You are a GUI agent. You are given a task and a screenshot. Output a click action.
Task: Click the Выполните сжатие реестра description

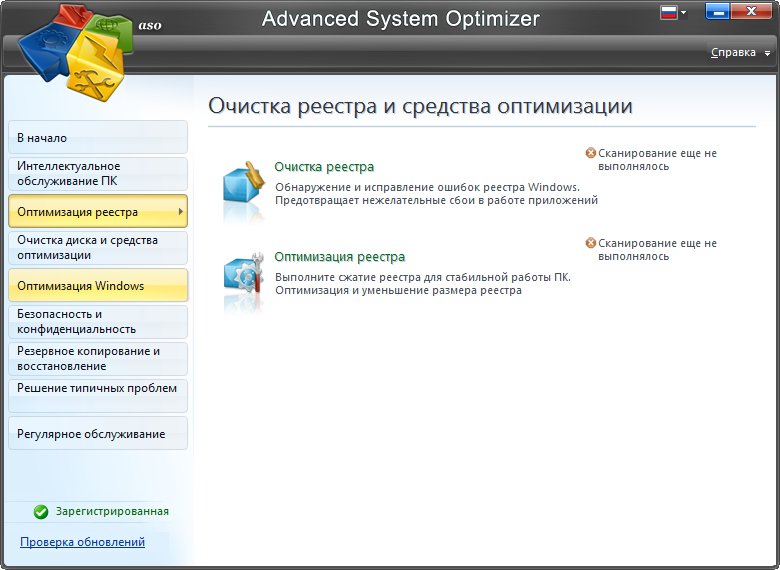(423, 284)
